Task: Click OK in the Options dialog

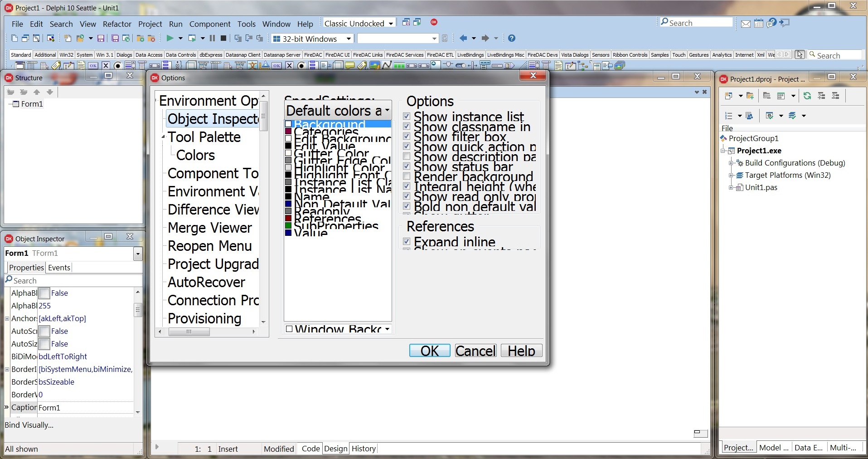Action: 430,351
